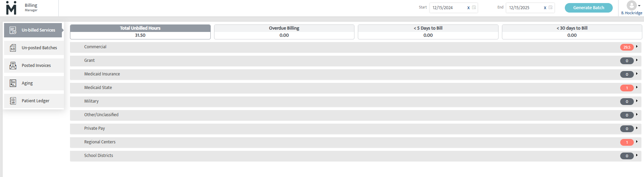The height and width of the screenshot is (177, 644).
Task: Click the Patient Ledger icon
Action: (13, 101)
